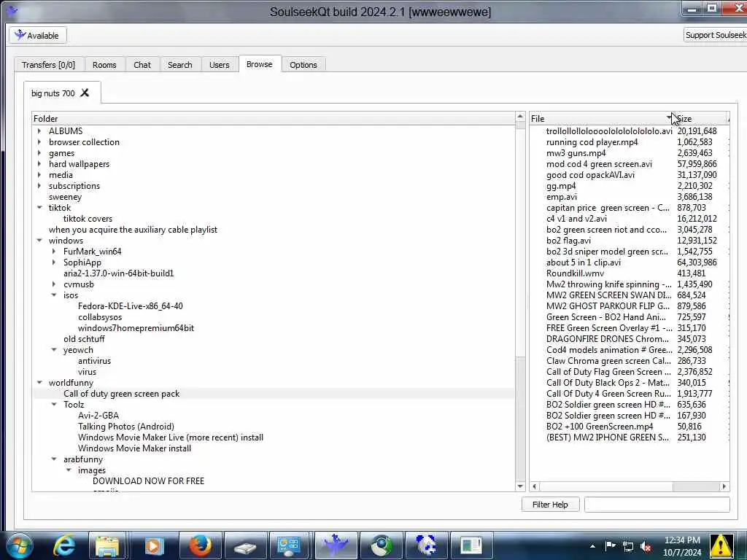Click the clock showing 12:34 PM
This screenshot has width=747, height=560.
point(682,540)
